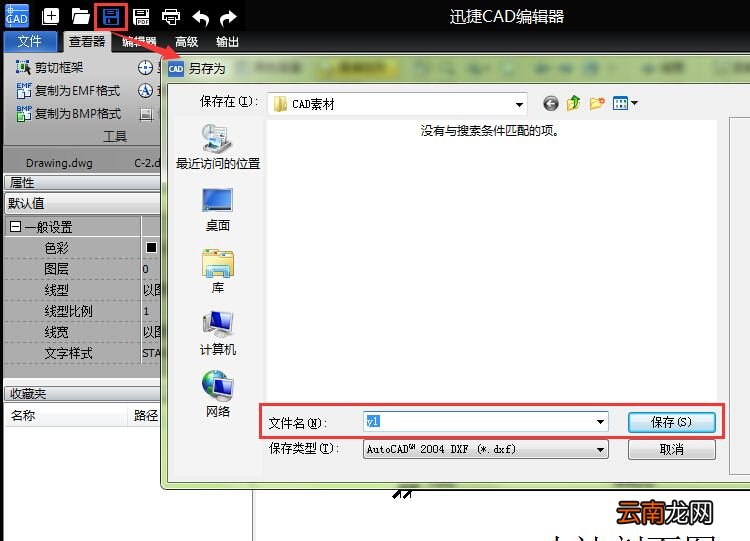Click the circular crosshair icon in ribbon
The height and width of the screenshot is (541, 750).
[x=145, y=67]
